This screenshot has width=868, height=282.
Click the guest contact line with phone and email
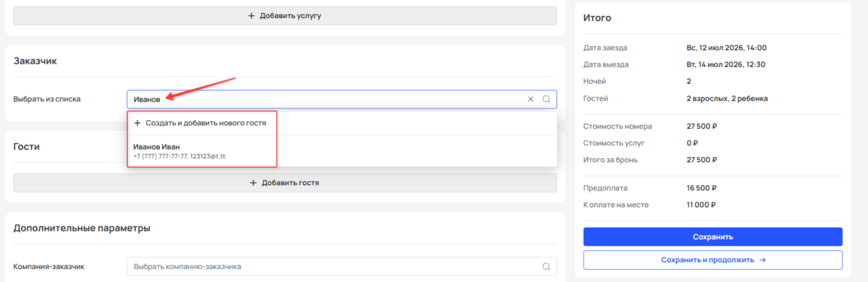point(179,156)
